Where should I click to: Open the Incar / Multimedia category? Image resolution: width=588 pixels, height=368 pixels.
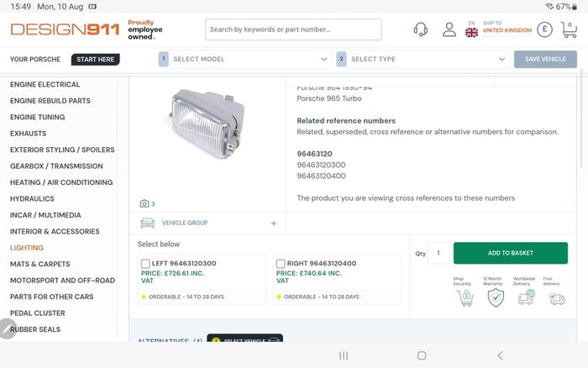pos(45,215)
